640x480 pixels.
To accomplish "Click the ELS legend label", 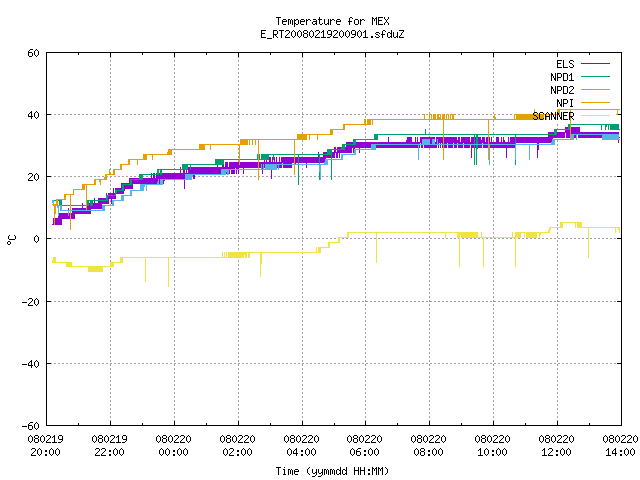I will coord(565,64).
